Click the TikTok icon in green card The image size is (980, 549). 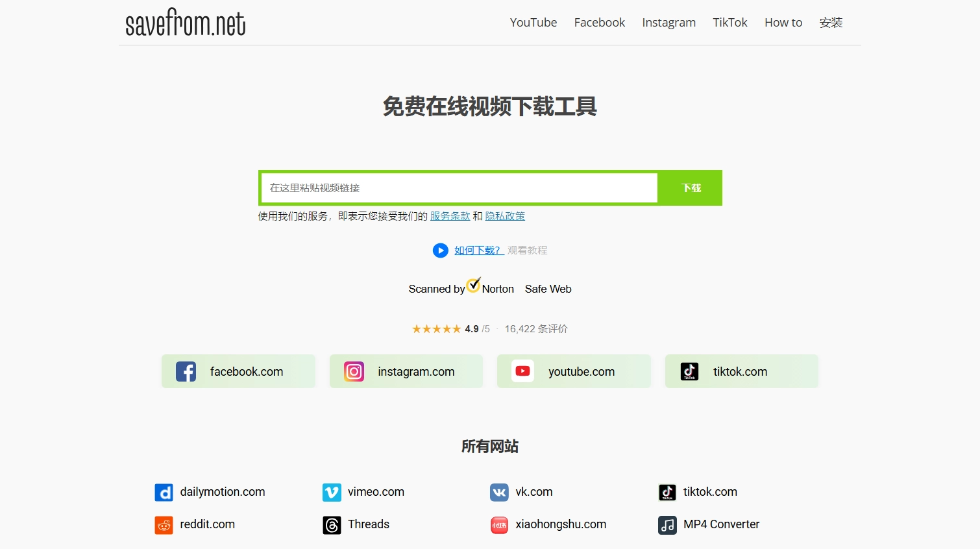[689, 372]
